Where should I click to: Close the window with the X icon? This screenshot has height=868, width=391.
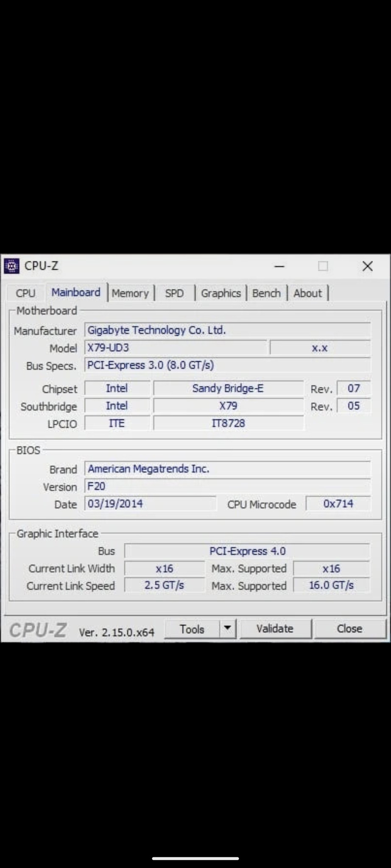tap(367, 266)
